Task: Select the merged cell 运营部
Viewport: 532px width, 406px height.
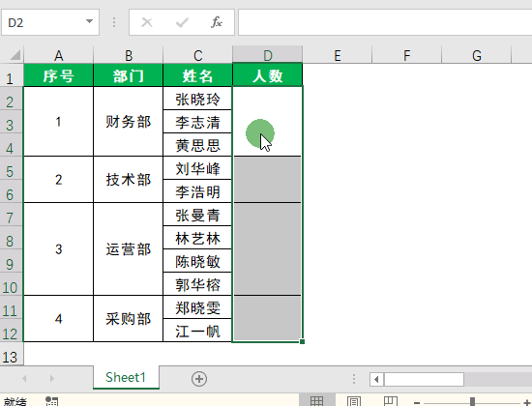Action: (x=129, y=249)
